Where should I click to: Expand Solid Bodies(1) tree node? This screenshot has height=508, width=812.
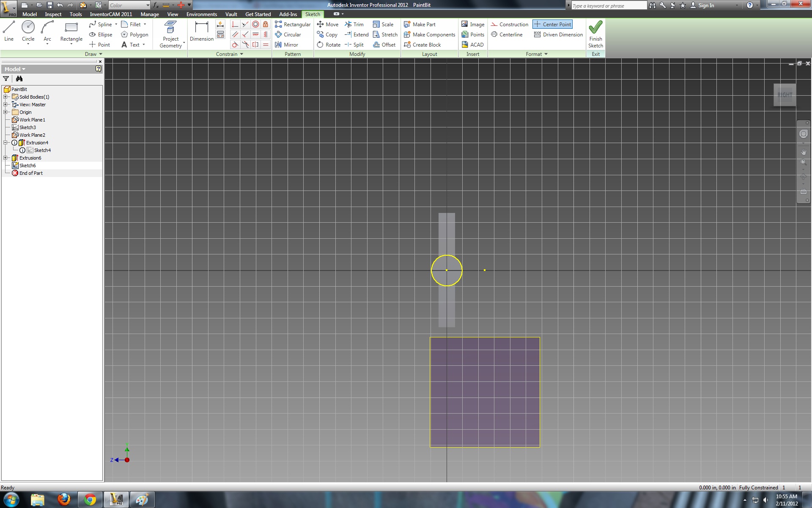[5, 97]
